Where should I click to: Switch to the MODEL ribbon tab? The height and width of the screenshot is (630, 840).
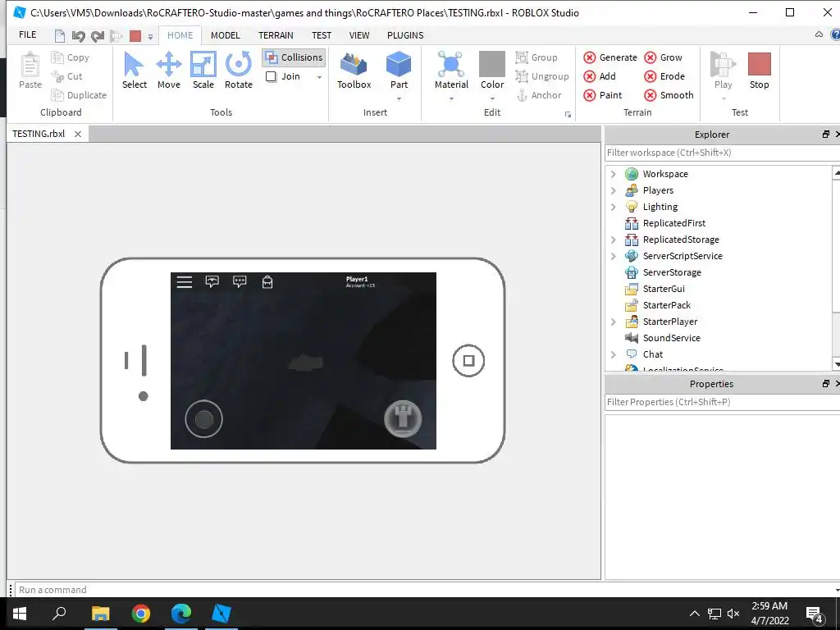(x=225, y=35)
